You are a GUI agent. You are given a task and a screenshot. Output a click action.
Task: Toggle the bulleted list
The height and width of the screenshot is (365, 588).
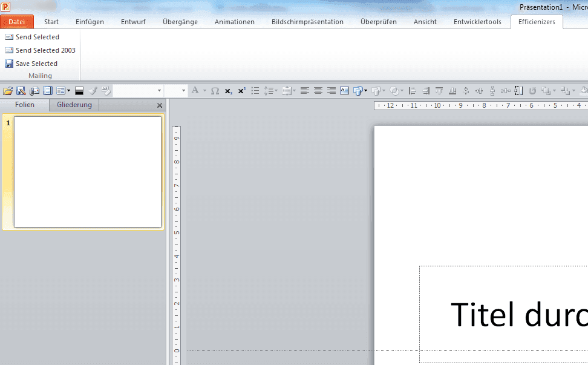point(255,90)
